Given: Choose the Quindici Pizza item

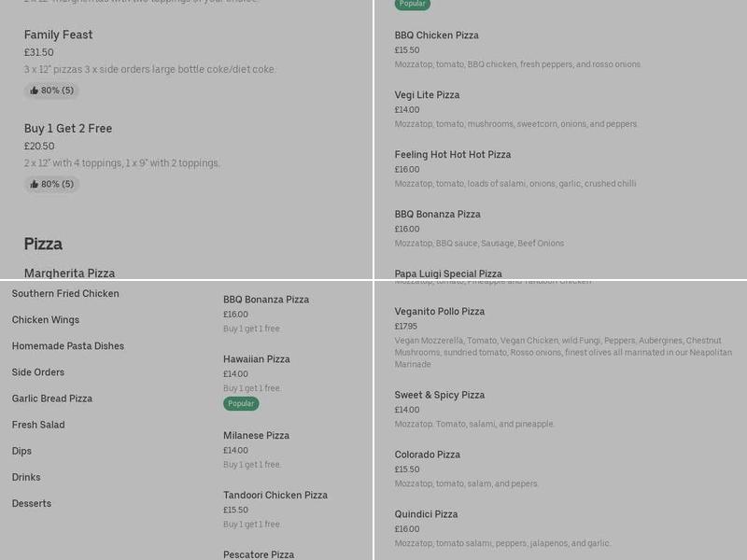Looking at the screenshot, I should tap(426, 513).
